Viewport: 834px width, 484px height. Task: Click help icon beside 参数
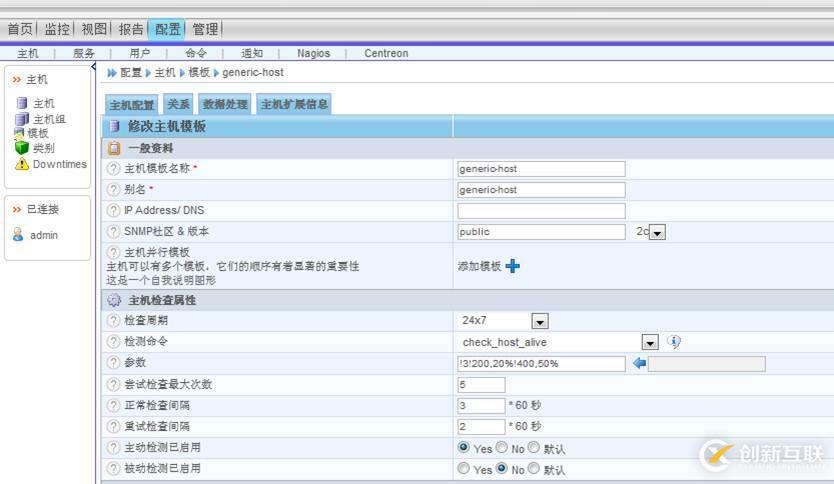point(113,363)
